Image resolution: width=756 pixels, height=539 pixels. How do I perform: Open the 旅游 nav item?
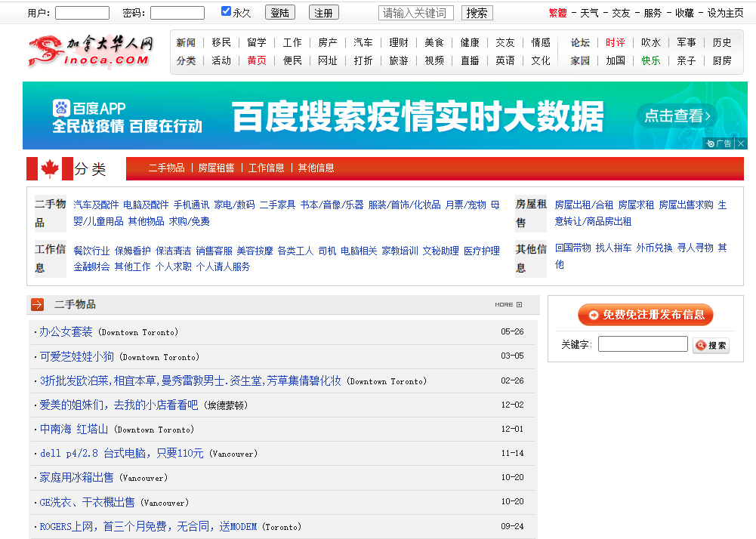(x=399, y=60)
